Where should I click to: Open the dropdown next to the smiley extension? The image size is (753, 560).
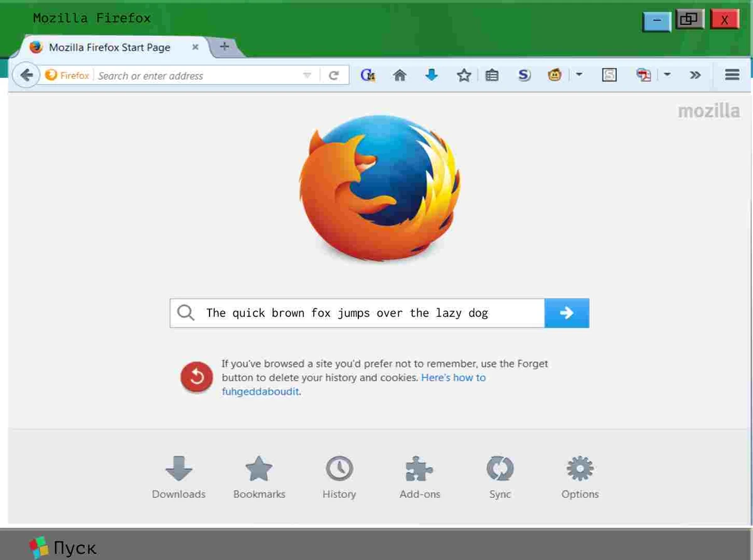click(x=579, y=75)
